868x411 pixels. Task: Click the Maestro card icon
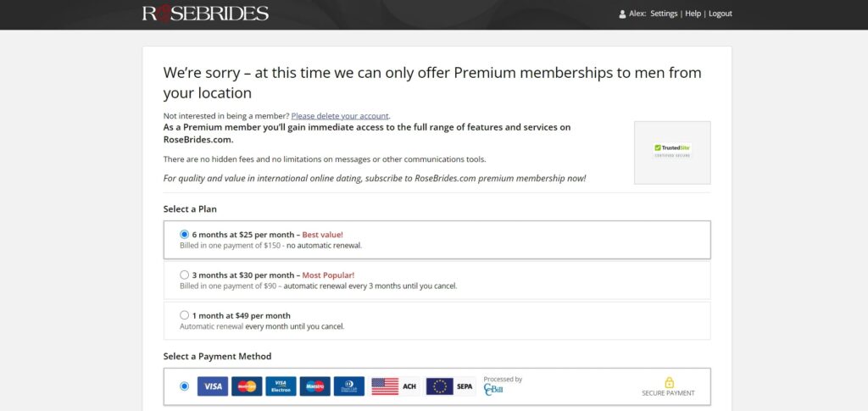pyautogui.click(x=314, y=386)
